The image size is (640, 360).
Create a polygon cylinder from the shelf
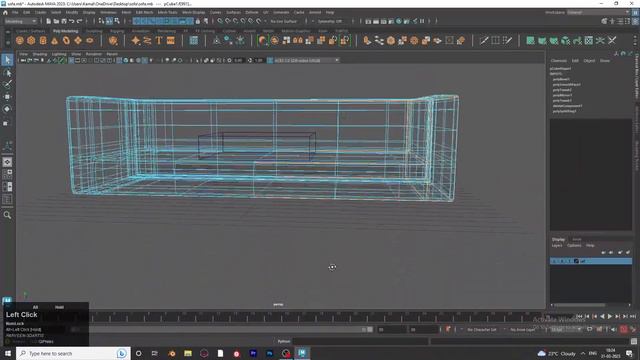[43, 40]
